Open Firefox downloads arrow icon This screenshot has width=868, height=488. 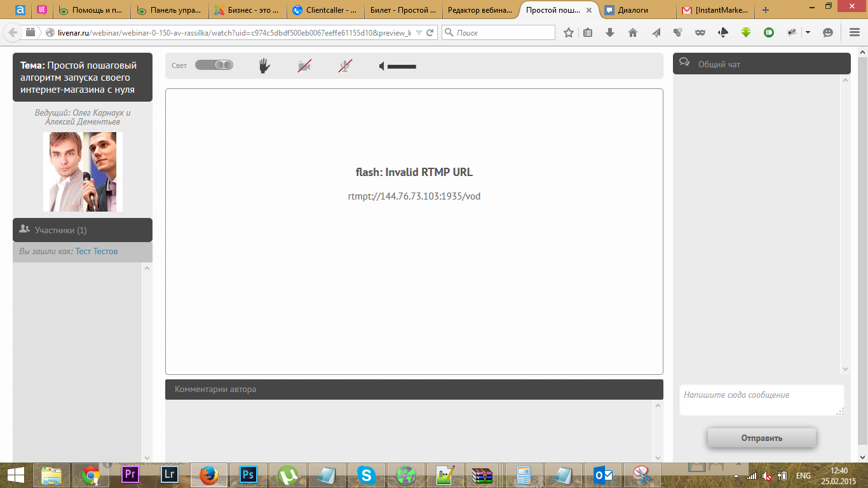click(x=610, y=32)
